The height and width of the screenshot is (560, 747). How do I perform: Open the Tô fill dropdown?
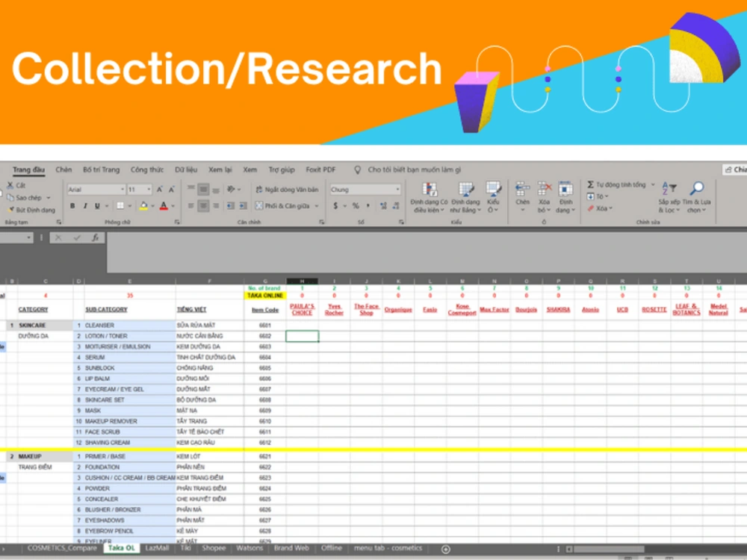click(598, 196)
